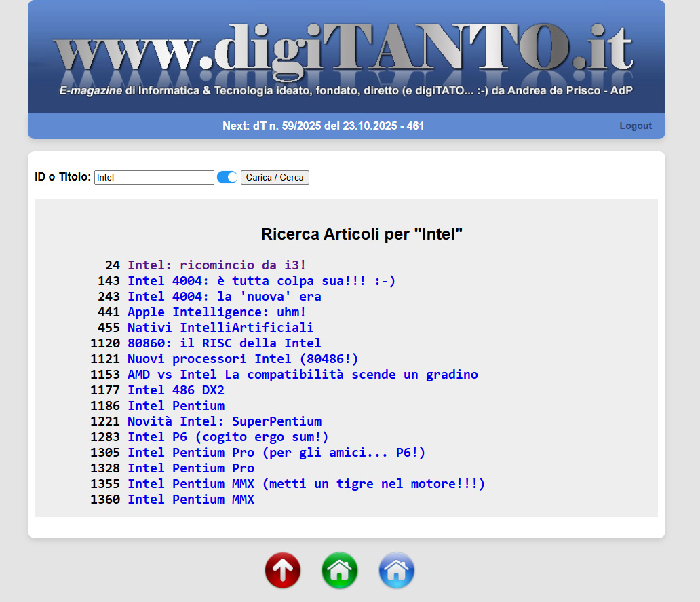700x602 pixels.
Task: Open article 'Intel: ricomincio da i3!'
Action: click(216, 265)
